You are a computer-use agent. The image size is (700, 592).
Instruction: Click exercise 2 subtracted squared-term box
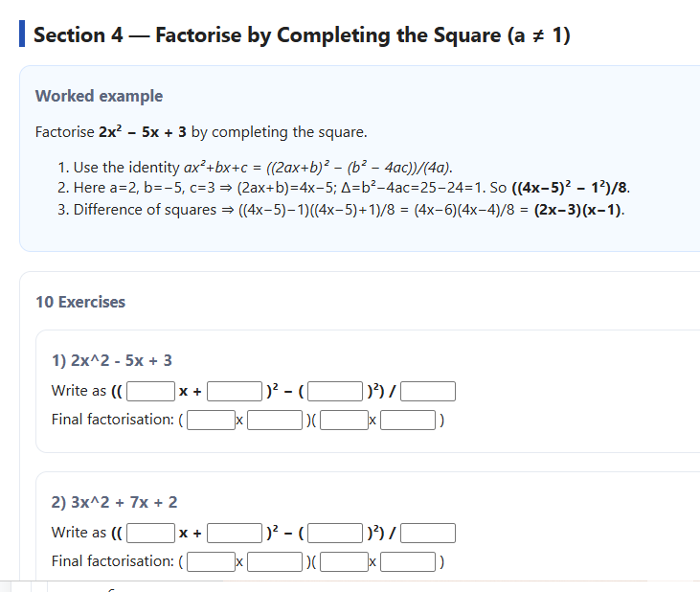pos(334,533)
